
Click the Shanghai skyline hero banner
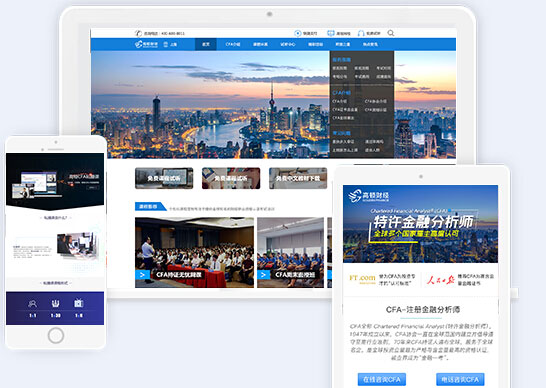coord(210,104)
